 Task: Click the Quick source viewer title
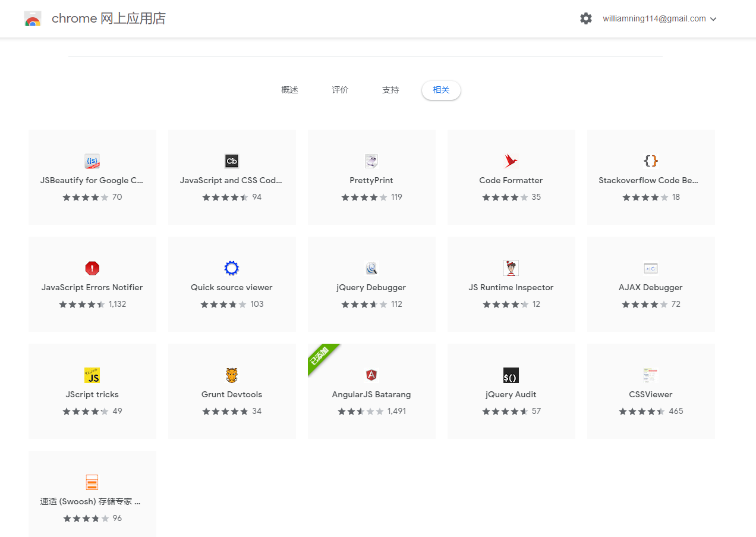(x=232, y=287)
